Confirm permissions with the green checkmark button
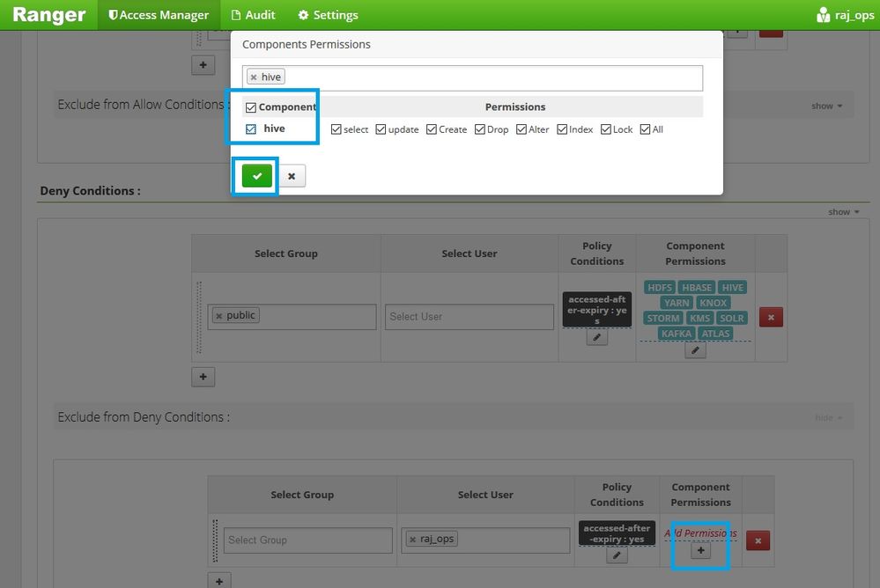Screen dimensions: 880x588 (x=257, y=176)
